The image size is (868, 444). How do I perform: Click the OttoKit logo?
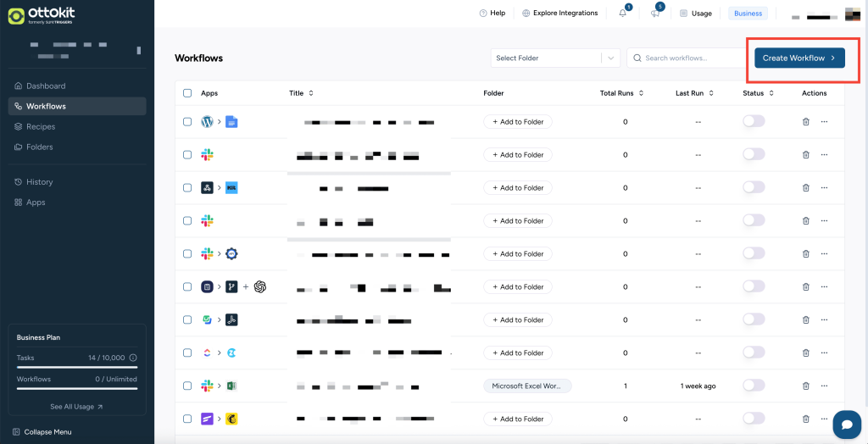click(x=42, y=16)
